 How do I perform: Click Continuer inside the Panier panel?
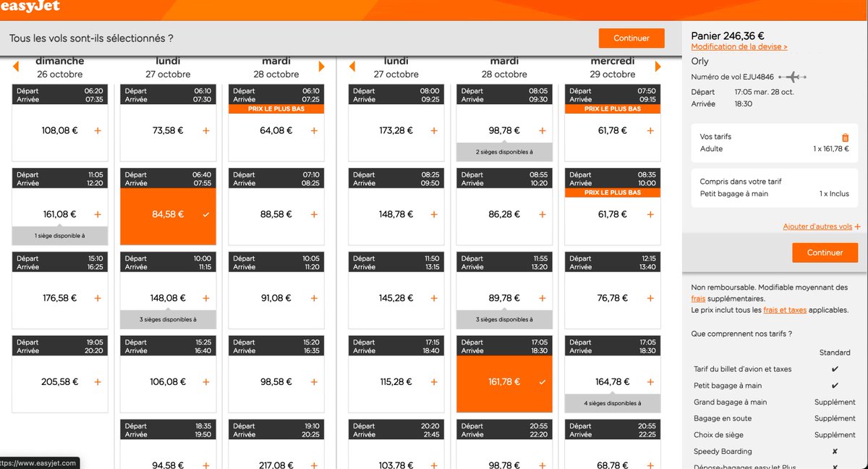click(825, 253)
